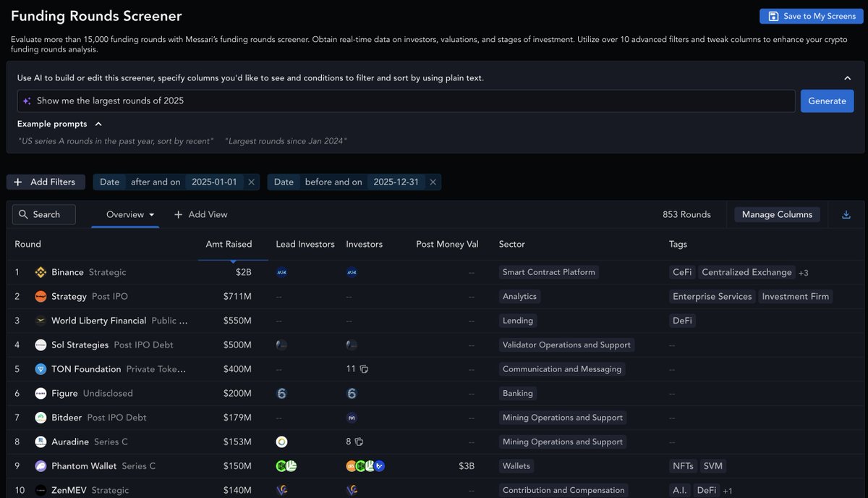Image resolution: width=868 pixels, height=498 pixels.
Task: Expand ZenMEV's +1 additional tag
Action: point(728,491)
